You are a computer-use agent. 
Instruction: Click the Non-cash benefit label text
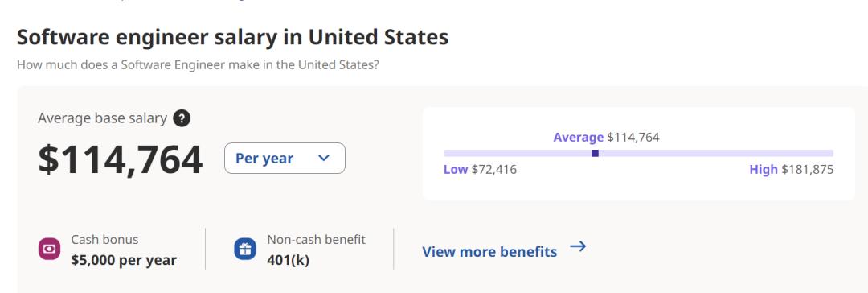click(x=316, y=240)
